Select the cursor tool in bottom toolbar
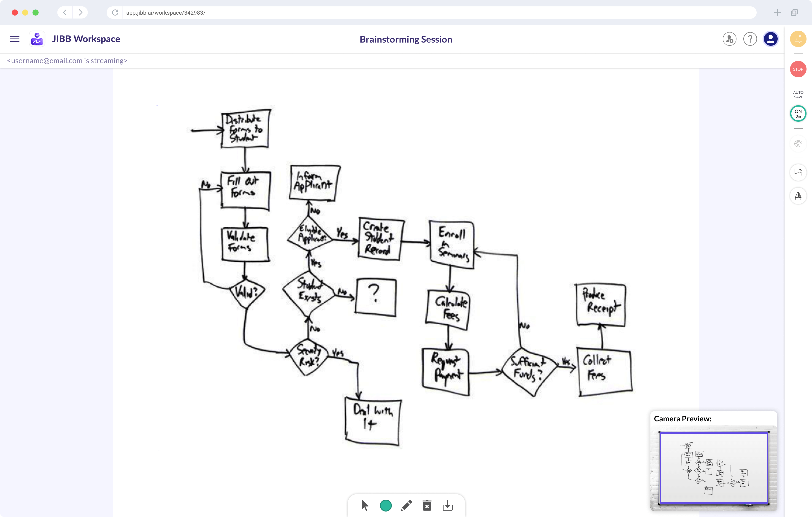This screenshot has height=517, width=812. click(x=364, y=506)
